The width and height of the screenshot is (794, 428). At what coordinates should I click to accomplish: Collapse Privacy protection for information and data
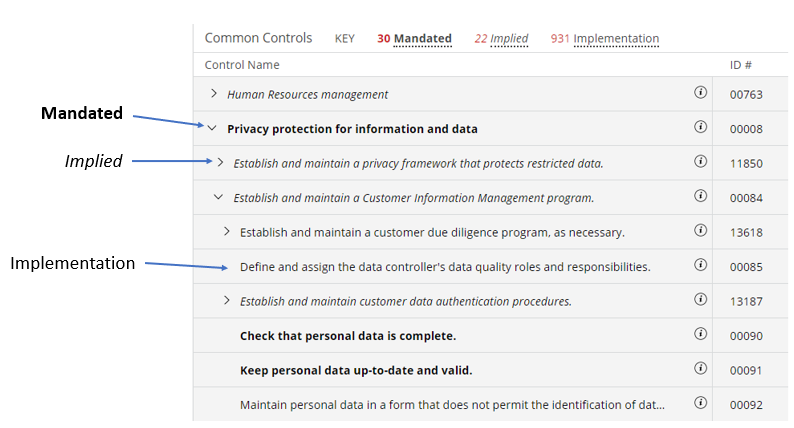click(213, 128)
